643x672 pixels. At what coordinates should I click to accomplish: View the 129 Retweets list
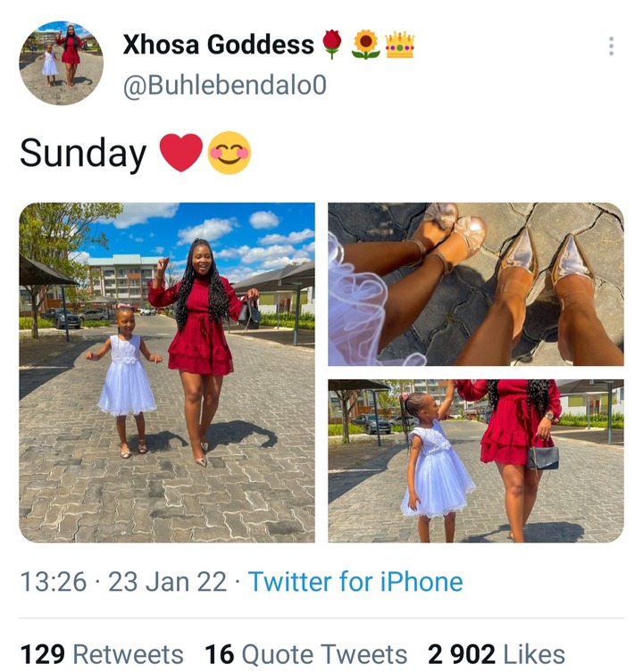point(102,654)
